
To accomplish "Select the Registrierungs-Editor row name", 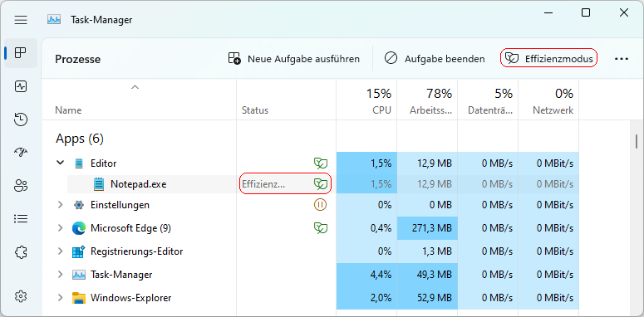I will (x=137, y=251).
